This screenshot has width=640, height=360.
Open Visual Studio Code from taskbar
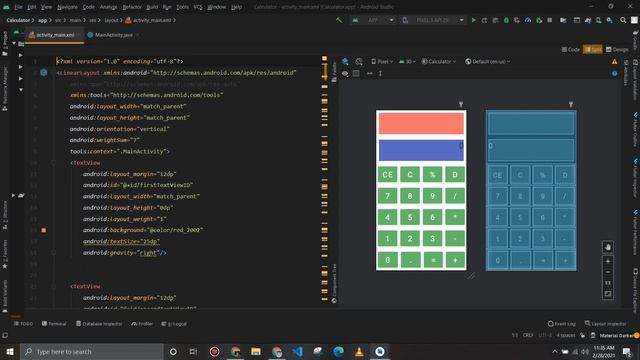coord(298,351)
